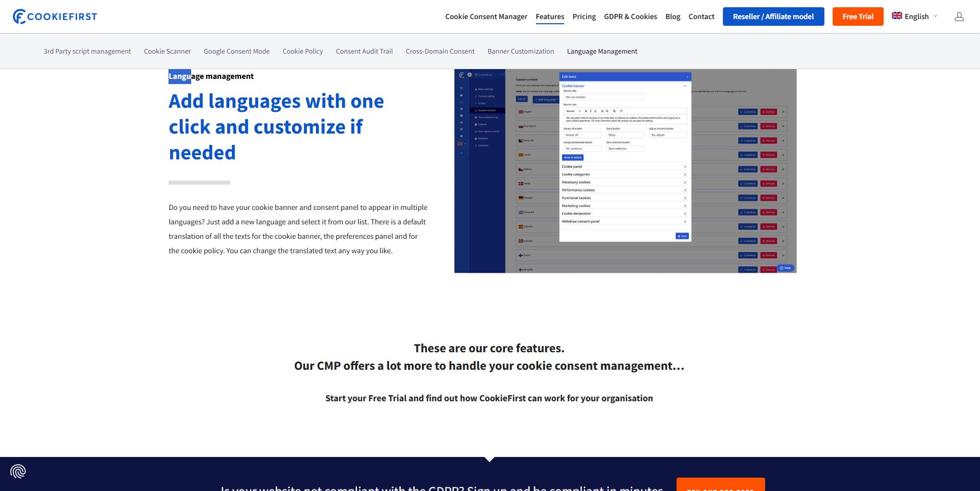Screen dimensions: 980x491
Task: Click the UK flag language icon
Action: 897,16
